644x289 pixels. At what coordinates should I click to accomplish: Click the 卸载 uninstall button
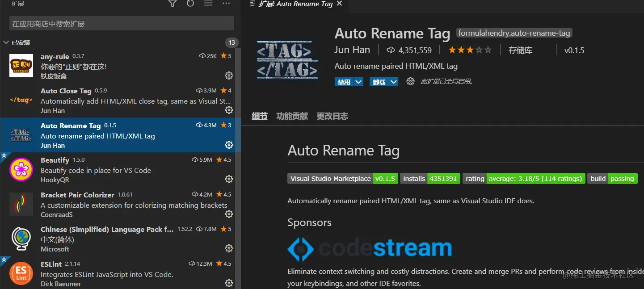click(379, 82)
